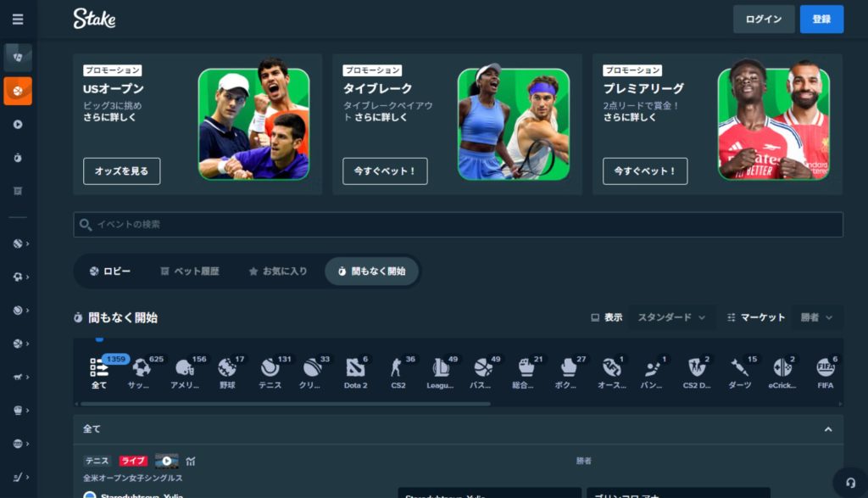The image size is (868, 498).
Task: Open さらに詳しく link in USオープン promo
Action: (x=109, y=117)
